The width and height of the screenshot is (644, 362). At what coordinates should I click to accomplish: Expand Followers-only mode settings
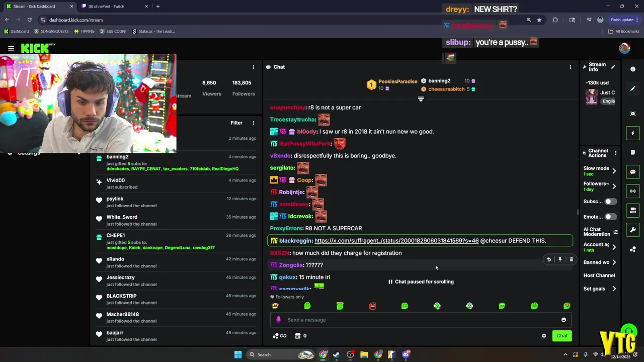pyautogui.click(x=614, y=187)
